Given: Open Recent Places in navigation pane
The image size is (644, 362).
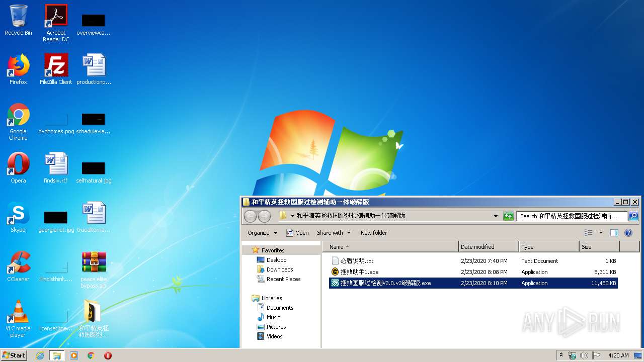Looking at the screenshot, I should [x=283, y=279].
